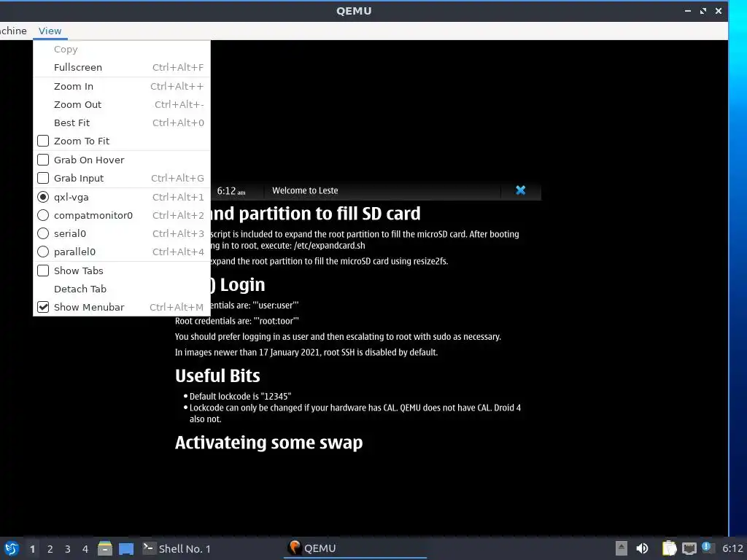Select the qxl-vga radio option
Image resolution: width=747 pixels, height=560 pixels.
43,197
